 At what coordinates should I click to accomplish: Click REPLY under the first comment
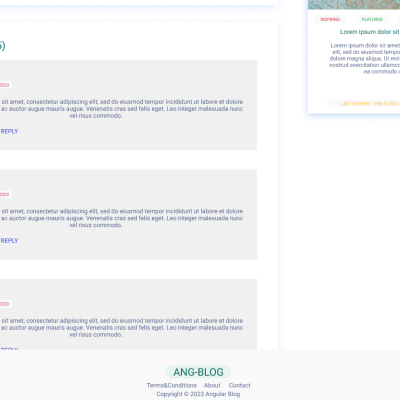pyautogui.click(x=9, y=131)
